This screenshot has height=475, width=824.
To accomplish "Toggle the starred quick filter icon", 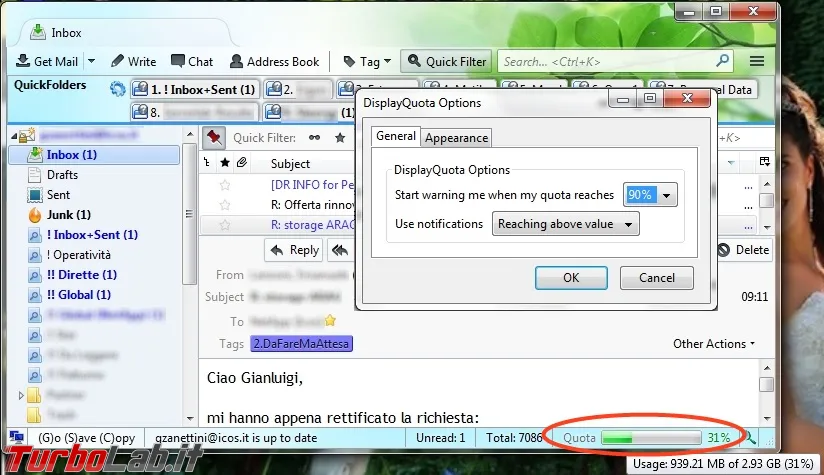I will coord(340,138).
